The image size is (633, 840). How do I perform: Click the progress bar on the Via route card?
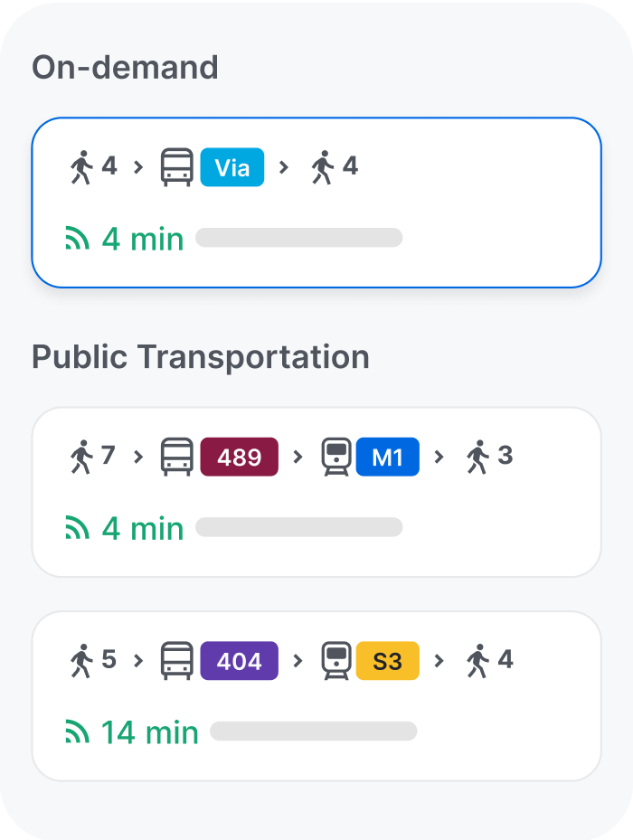tap(298, 238)
